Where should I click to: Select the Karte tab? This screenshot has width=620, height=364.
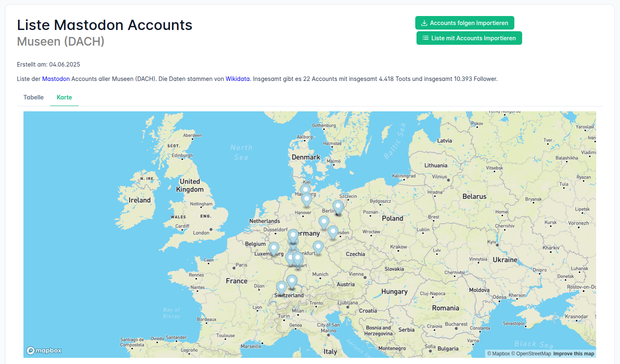tap(64, 97)
